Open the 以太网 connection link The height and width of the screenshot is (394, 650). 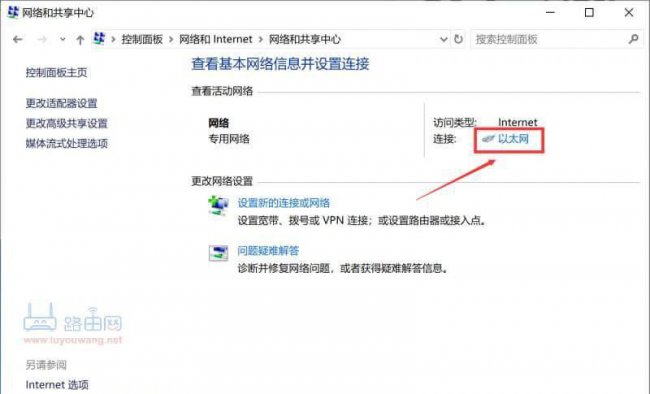pyautogui.click(x=513, y=139)
